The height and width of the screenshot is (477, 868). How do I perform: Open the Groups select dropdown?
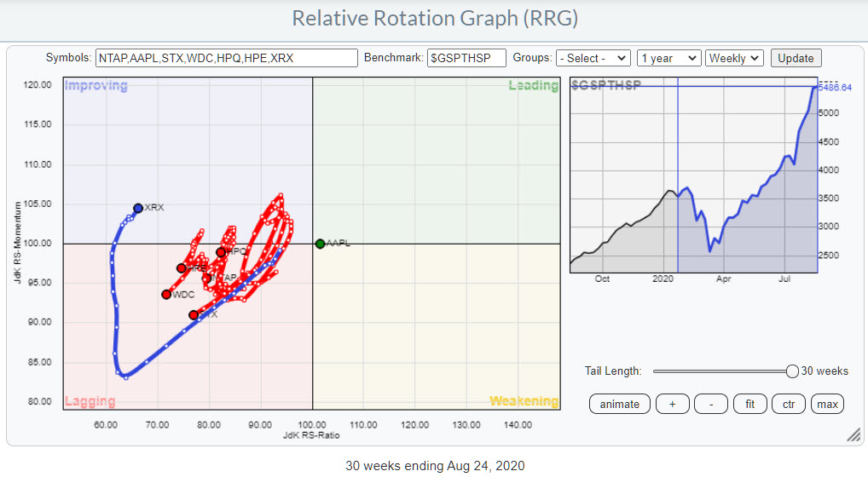(x=593, y=58)
